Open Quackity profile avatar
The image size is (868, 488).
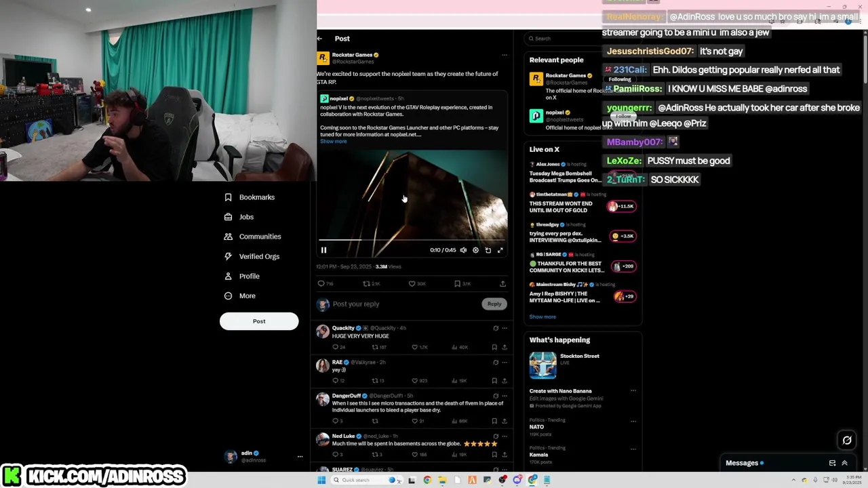(x=323, y=331)
